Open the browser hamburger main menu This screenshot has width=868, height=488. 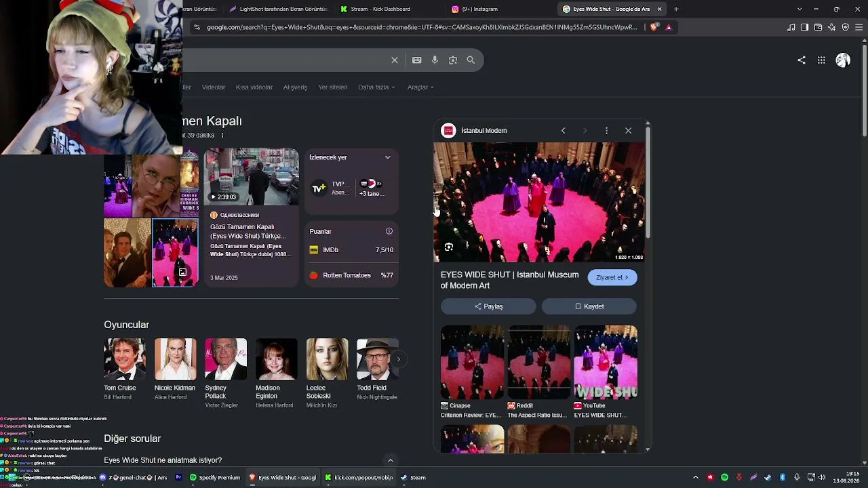[x=859, y=27]
